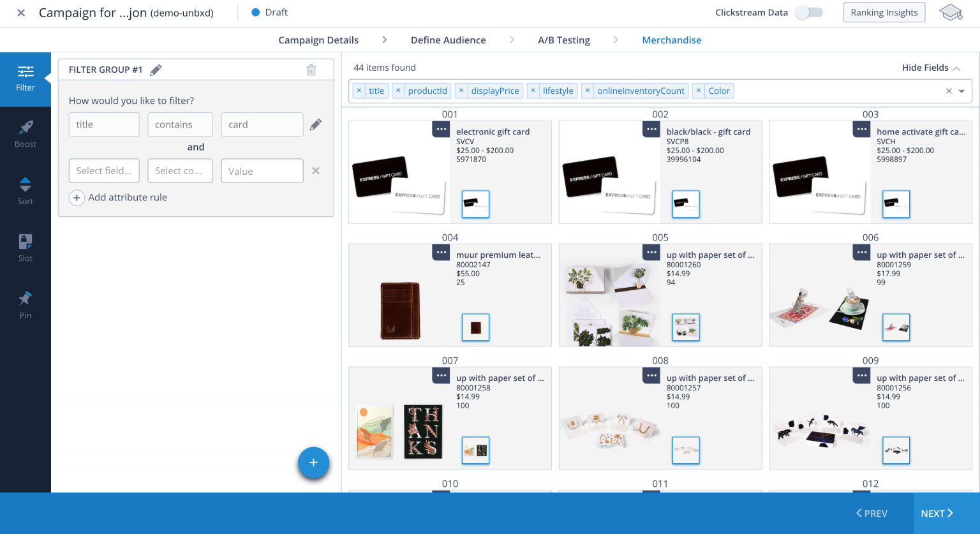The height and width of the screenshot is (534, 980).
Task: Open the Pin tool in sidebar
Action: click(x=26, y=305)
